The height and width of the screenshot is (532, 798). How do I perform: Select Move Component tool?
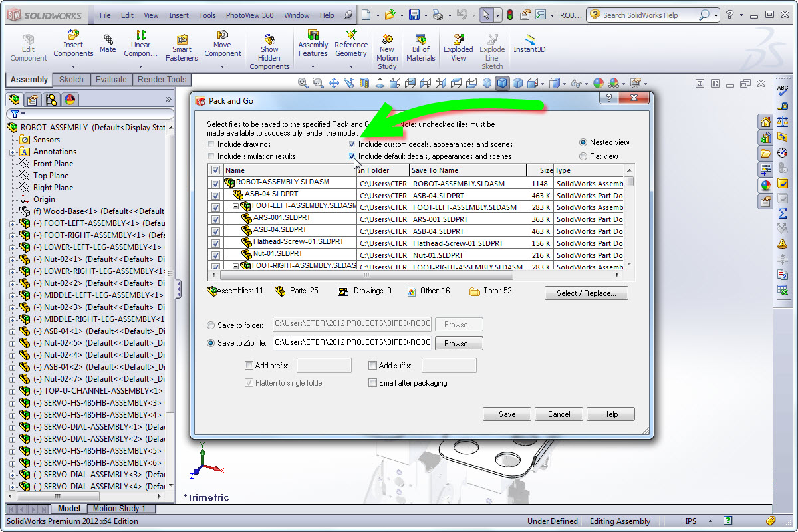(223, 43)
